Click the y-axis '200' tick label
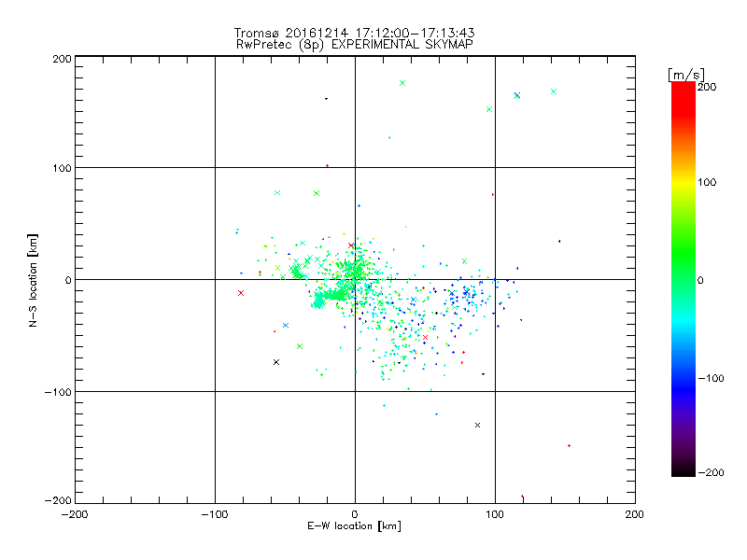This screenshot has width=747, height=560. click(62, 59)
